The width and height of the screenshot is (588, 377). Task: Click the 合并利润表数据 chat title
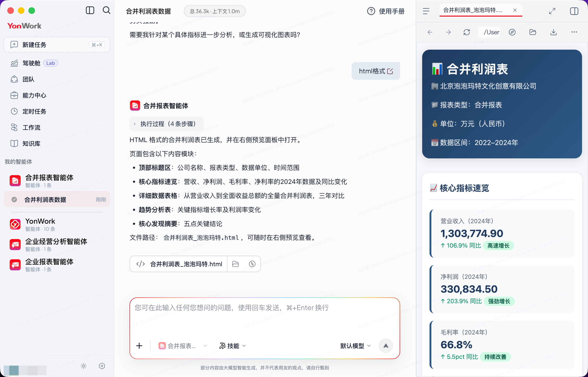tap(148, 11)
